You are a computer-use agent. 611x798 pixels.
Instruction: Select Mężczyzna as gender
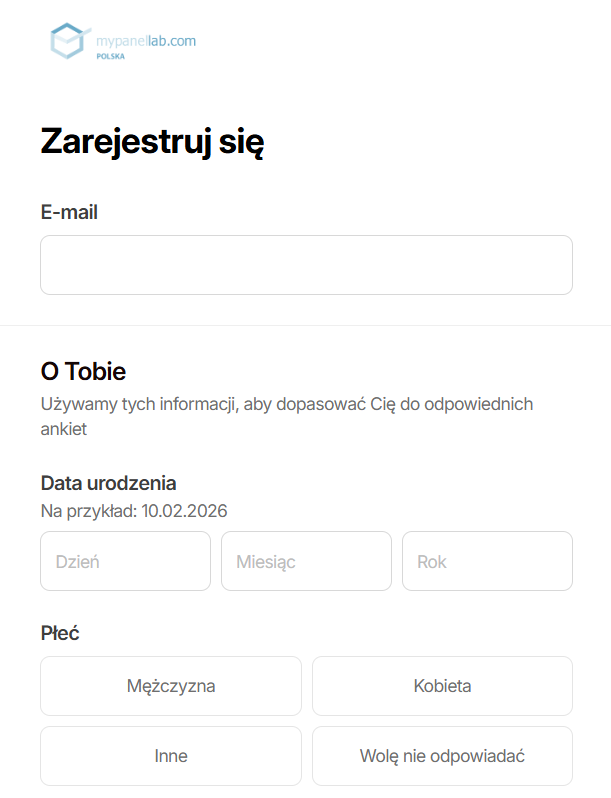pyautogui.click(x=171, y=686)
